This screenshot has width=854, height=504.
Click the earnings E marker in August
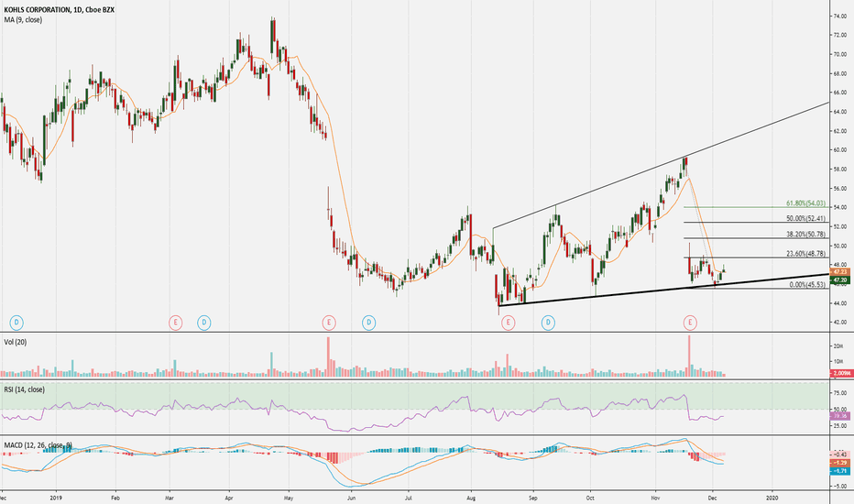point(508,323)
